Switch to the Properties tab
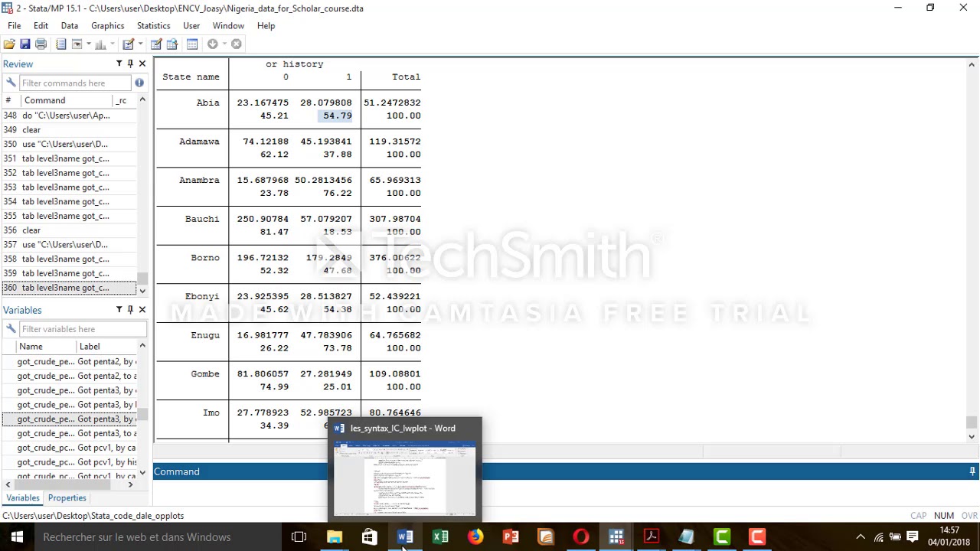This screenshot has height=551, width=980. click(67, 497)
